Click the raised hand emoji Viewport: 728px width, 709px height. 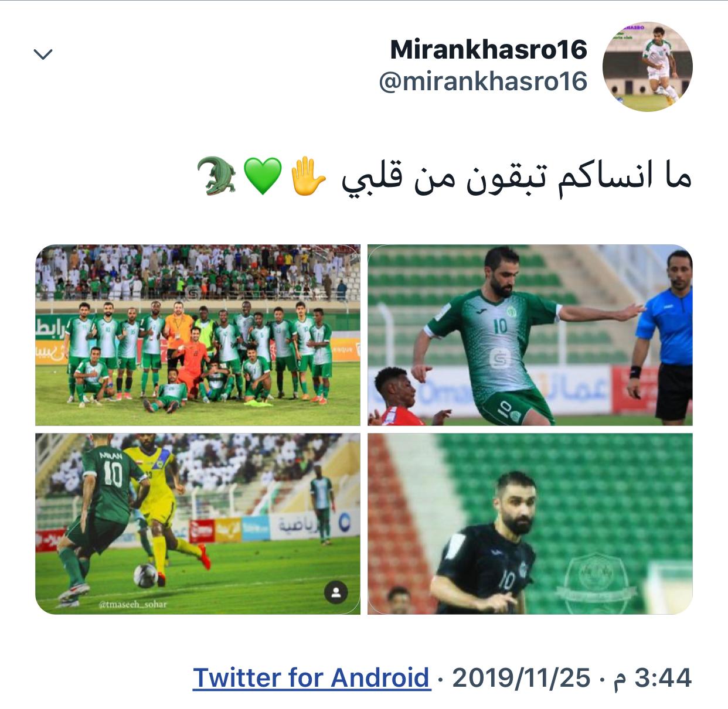[308, 175]
